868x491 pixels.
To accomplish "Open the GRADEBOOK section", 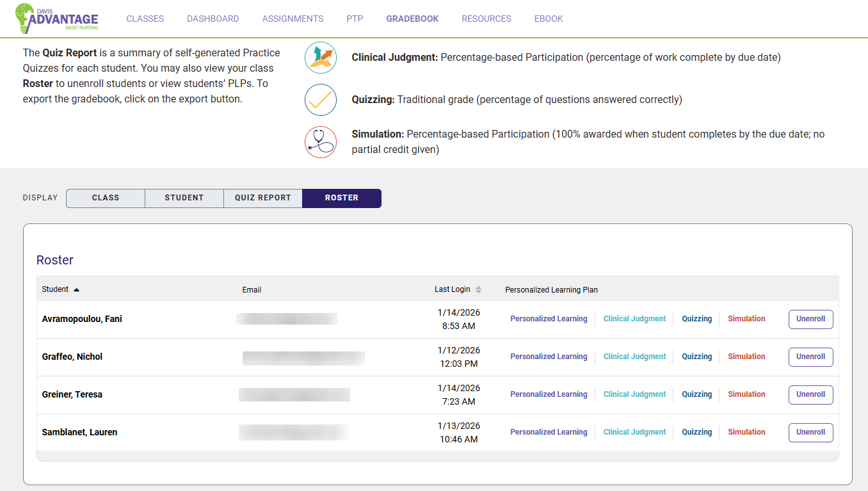I will tap(412, 19).
